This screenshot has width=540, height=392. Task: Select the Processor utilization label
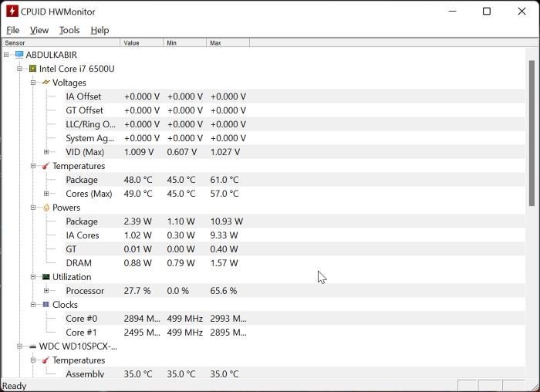pyautogui.click(x=85, y=291)
